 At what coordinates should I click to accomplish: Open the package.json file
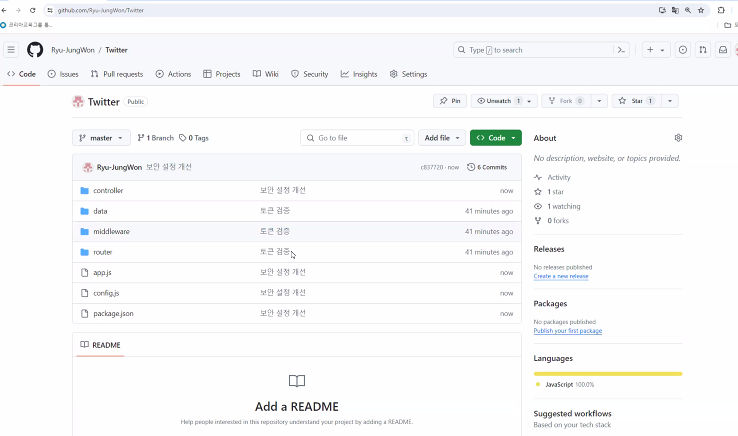click(x=113, y=314)
